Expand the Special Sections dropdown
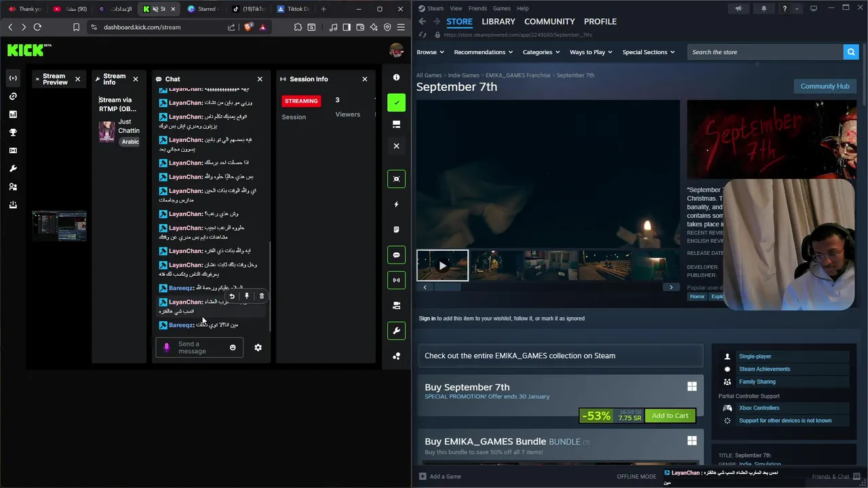868x488 pixels. click(648, 52)
